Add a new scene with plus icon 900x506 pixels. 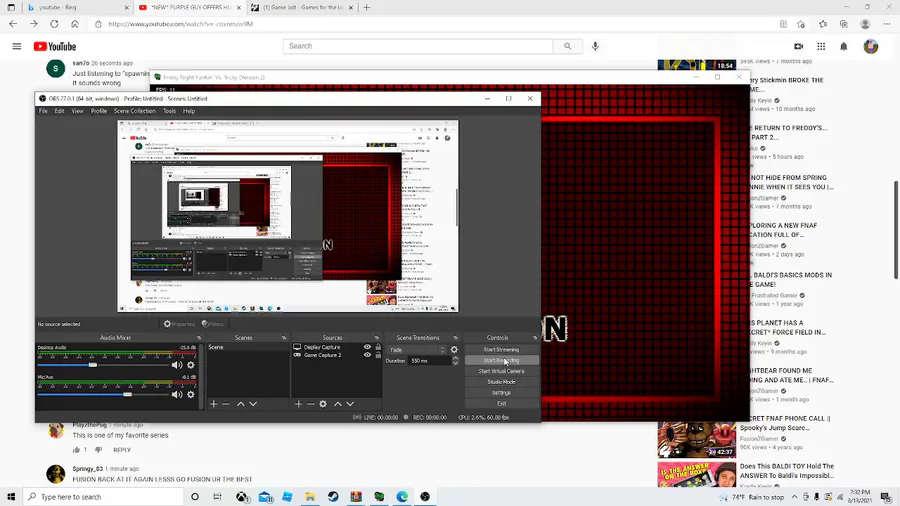click(x=214, y=404)
